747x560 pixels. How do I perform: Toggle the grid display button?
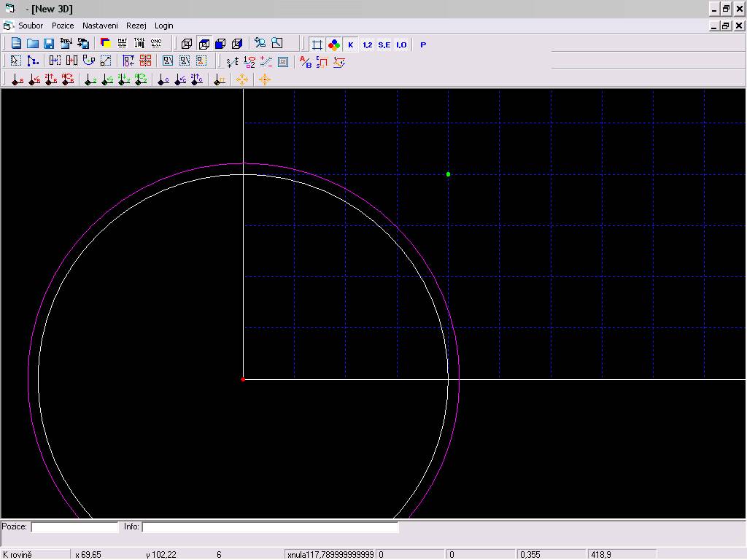317,44
